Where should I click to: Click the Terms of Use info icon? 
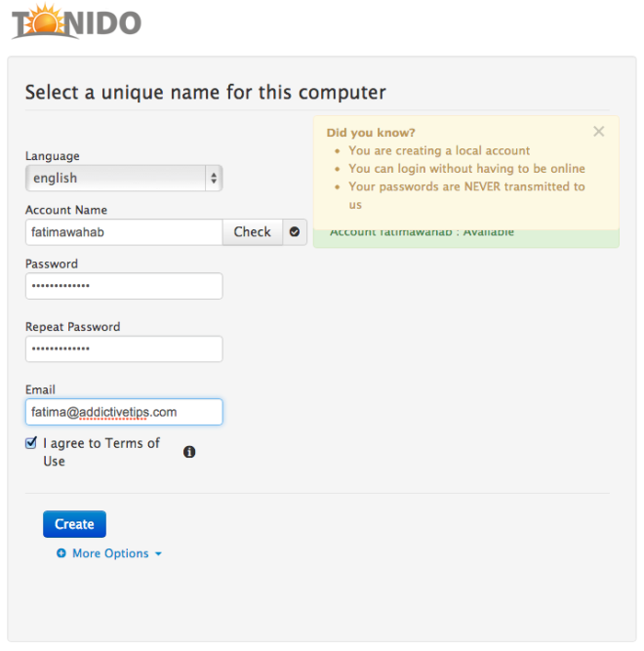coord(189,452)
